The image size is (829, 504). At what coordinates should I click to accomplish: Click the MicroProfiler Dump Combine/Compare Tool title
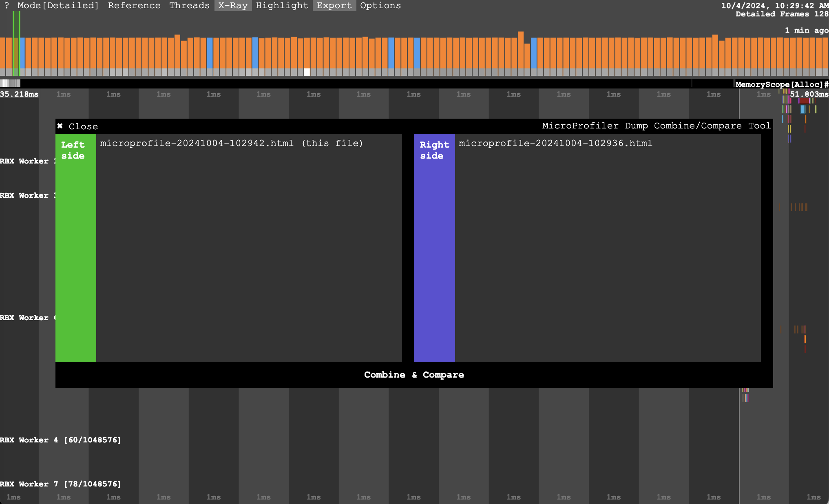[x=657, y=126]
